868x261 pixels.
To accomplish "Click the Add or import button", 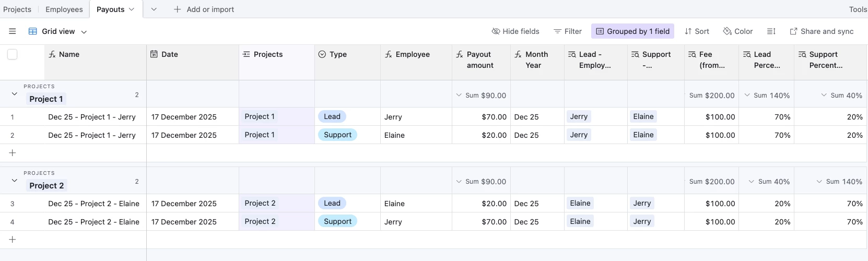I will click(x=204, y=9).
